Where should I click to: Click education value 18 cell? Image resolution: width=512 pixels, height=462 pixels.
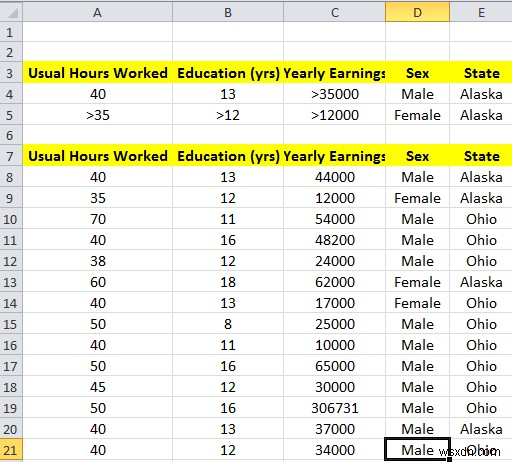tap(228, 282)
